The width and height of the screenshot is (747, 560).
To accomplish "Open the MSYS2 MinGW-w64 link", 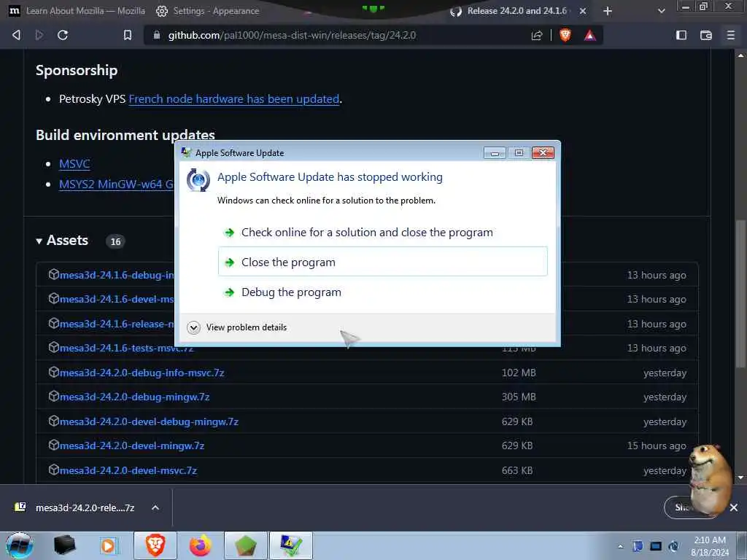I will (x=116, y=184).
